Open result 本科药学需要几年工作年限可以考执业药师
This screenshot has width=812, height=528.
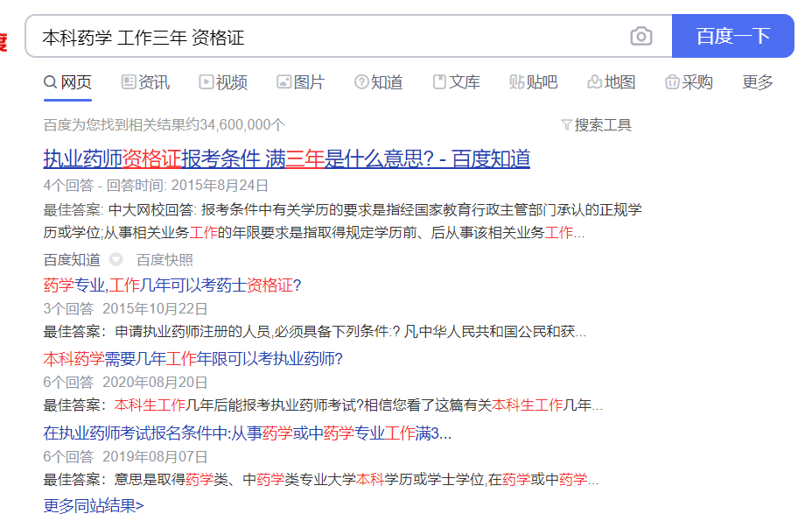[x=193, y=358]
